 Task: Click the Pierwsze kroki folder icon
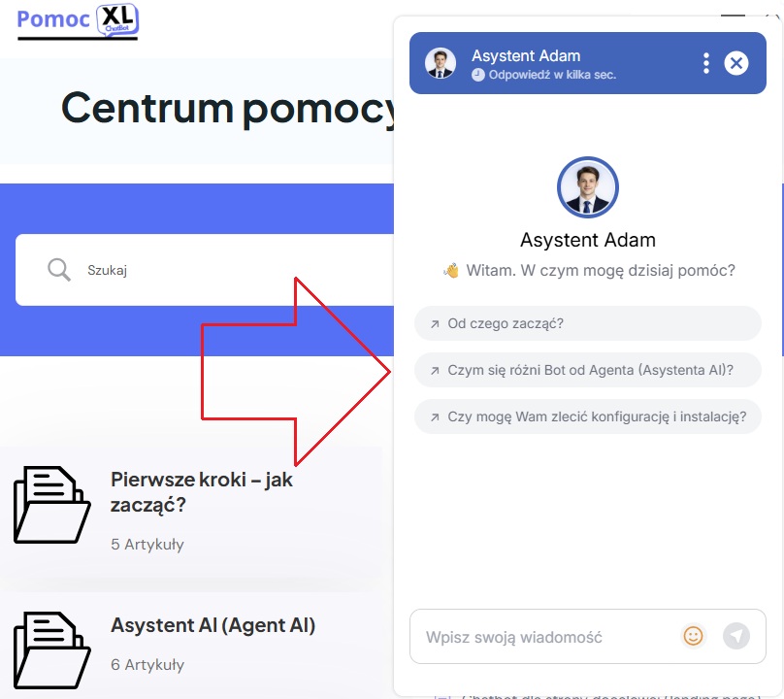pos(52,505)
